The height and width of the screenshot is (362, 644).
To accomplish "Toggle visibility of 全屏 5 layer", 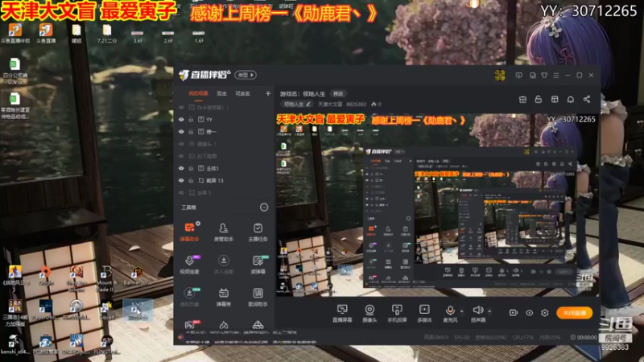I will (181, 192).
